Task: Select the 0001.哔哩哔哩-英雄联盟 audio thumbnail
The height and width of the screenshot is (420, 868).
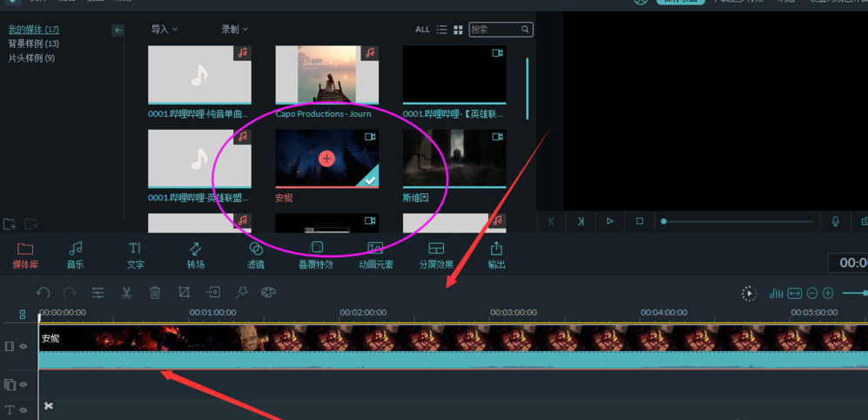Action: coord(199,159)
